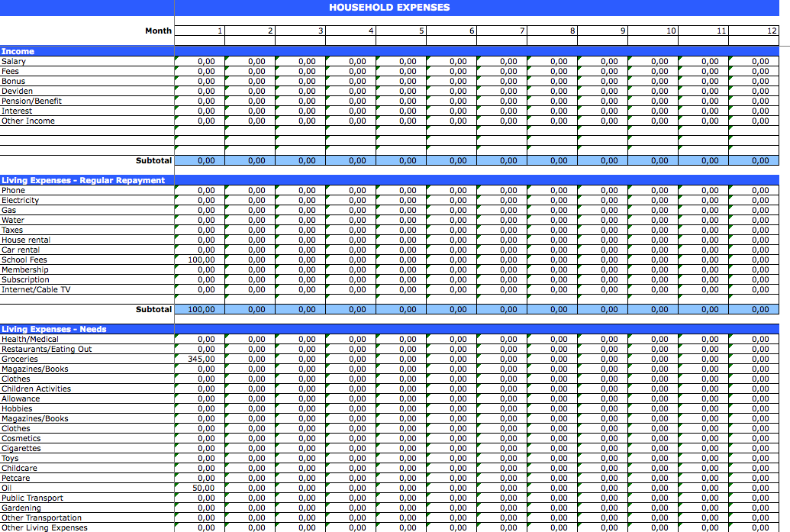Select the Regular Repayment subtotal 100,00 cell
790x532 pixels.
pos(201,309)
